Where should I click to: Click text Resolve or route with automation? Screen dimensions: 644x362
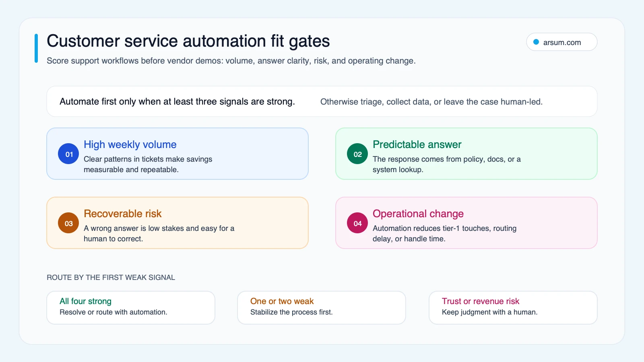click(113, 312)
